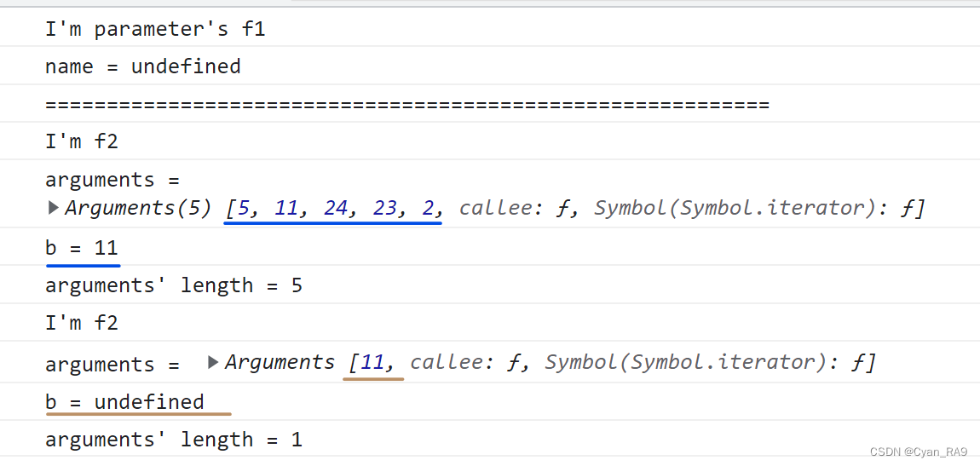Click the callee property in Arguments(5) row

(499, 208)
